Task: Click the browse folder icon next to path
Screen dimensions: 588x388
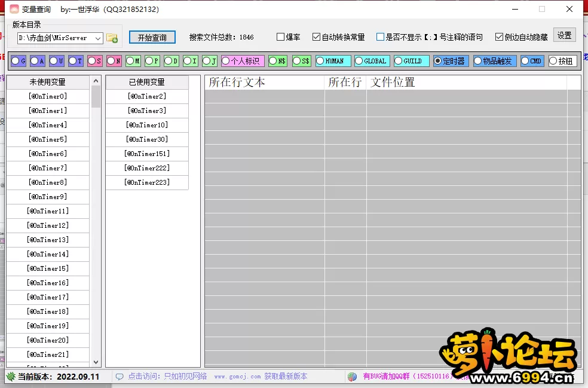Action: 112,38
